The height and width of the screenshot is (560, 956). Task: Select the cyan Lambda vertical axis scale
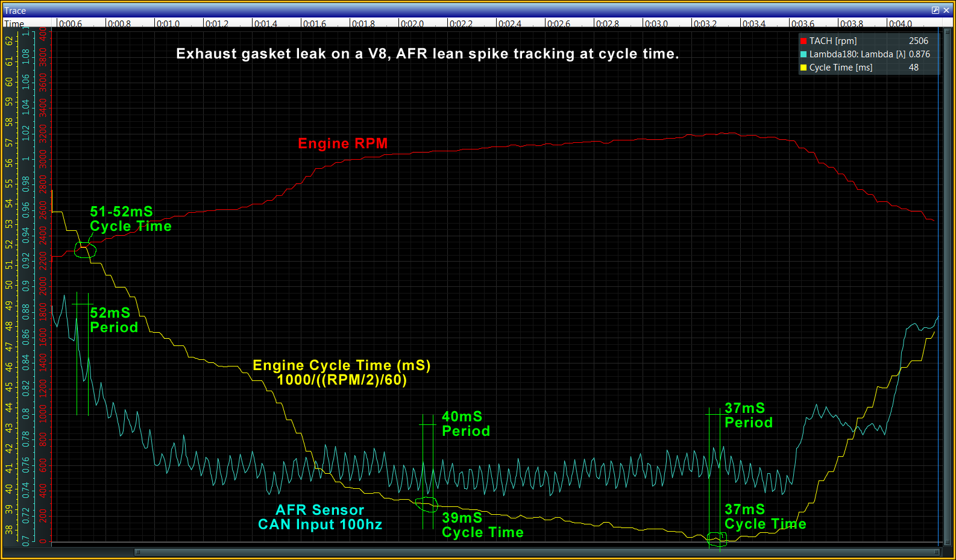tap(26, 283)
